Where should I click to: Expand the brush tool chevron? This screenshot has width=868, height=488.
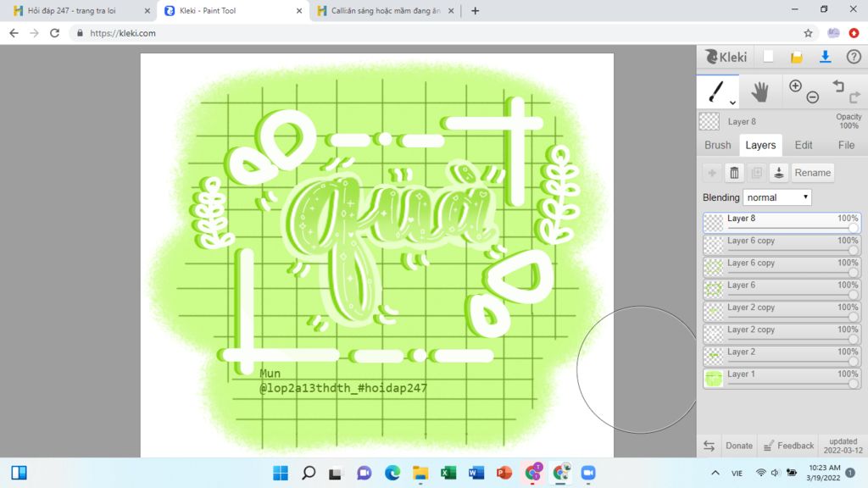pos(732,102)
